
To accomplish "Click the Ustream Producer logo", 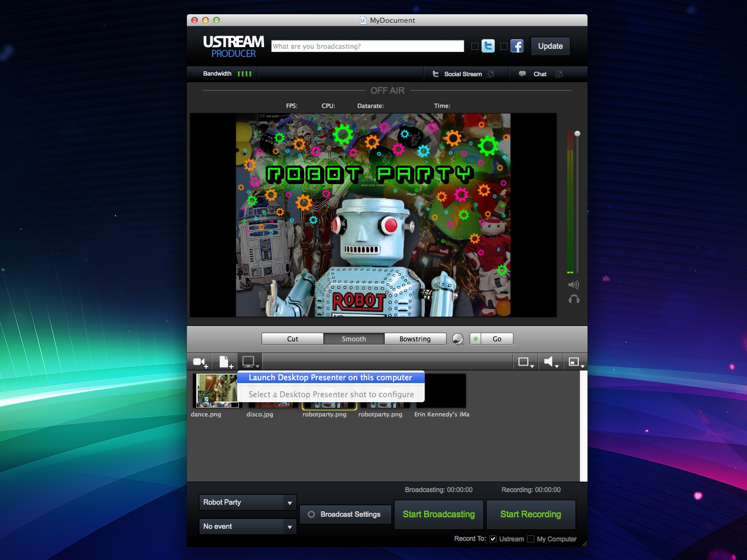I will tap(233, 47).
